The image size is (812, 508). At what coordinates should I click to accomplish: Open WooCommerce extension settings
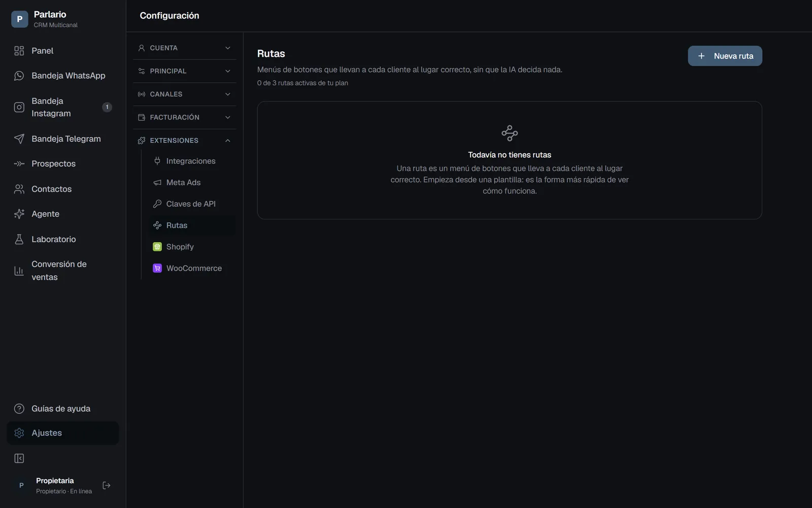click(192, 268)
